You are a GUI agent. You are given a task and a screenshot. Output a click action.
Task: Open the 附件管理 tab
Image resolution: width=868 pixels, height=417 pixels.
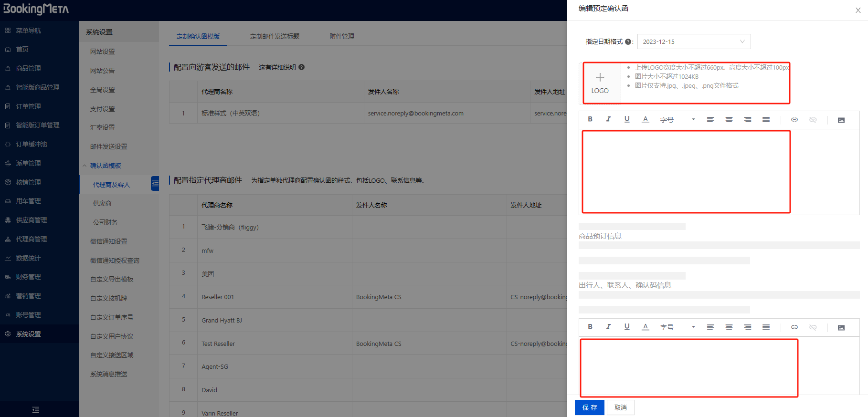click(342, 36)
